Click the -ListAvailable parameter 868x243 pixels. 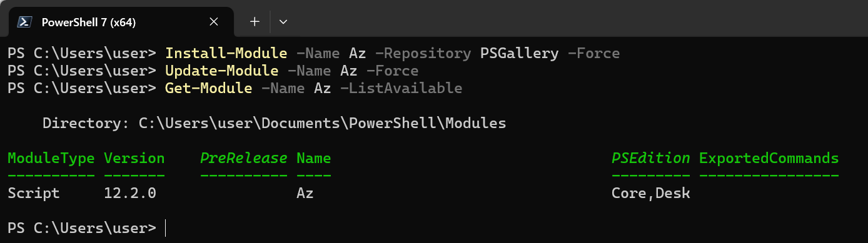(x=401, y=88)
